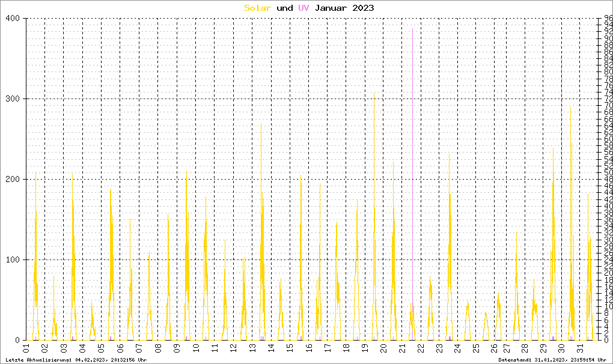613x364 pixels.
Task: Click the tallest yellow solar peak above 300
Action: coord(374,96)
